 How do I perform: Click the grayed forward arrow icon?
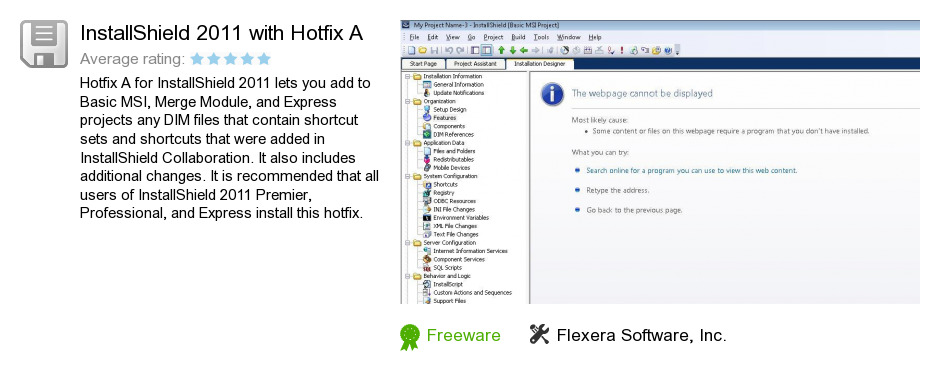[535, 50]
